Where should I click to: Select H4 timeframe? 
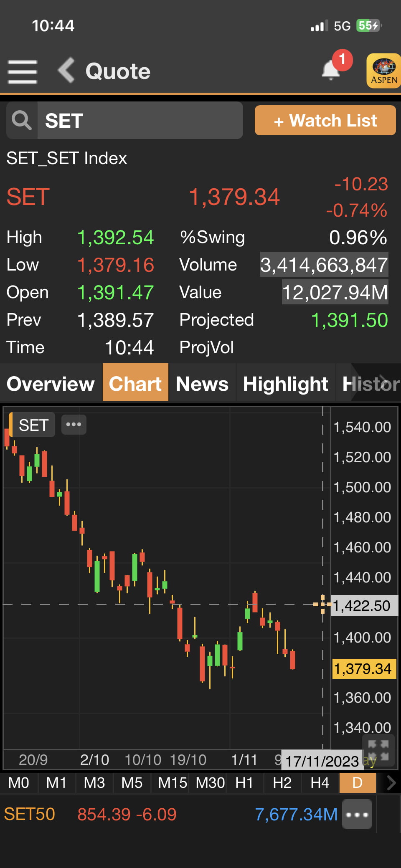click(x=320, y=783)
